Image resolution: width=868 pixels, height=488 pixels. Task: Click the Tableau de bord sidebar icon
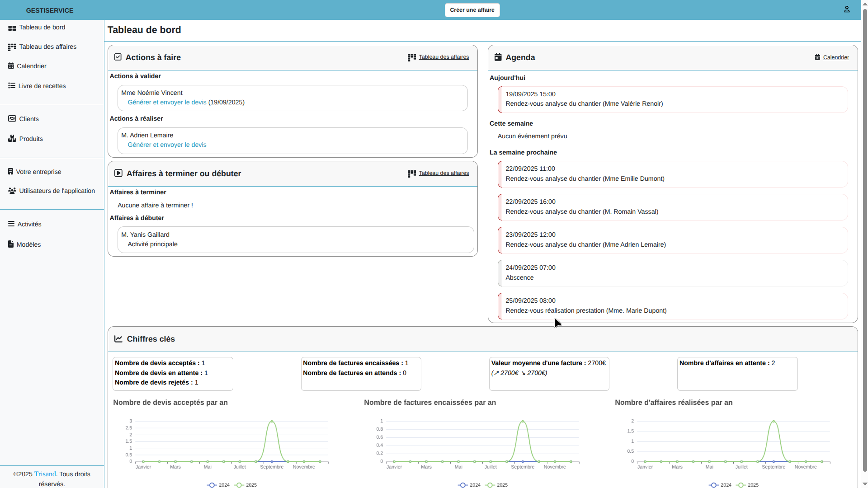(12, 28)
